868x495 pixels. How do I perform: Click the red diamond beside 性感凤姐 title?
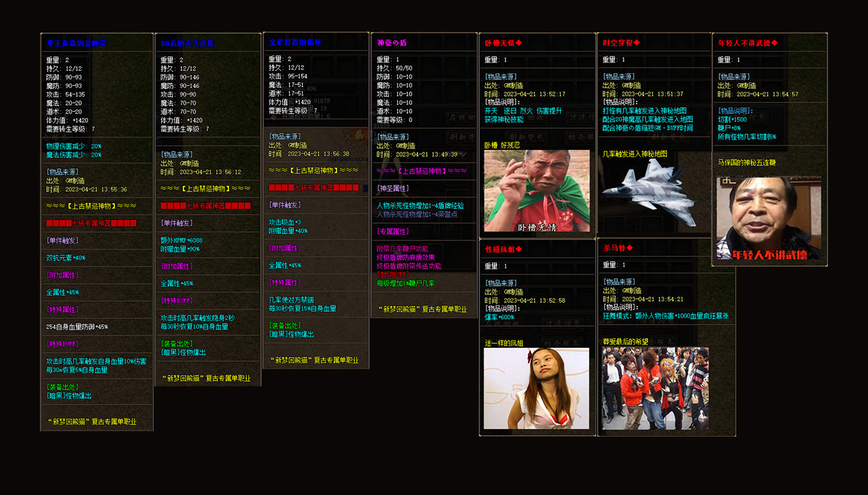tap(519, 249)
